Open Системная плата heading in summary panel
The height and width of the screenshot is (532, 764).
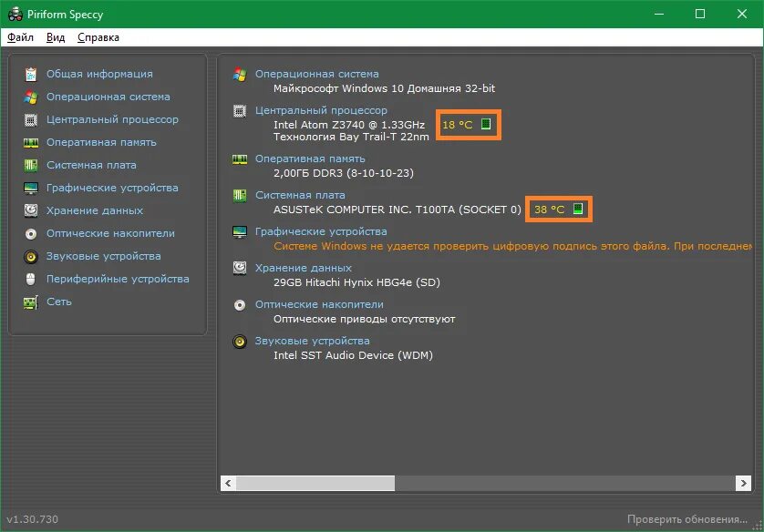pos(300,195)
